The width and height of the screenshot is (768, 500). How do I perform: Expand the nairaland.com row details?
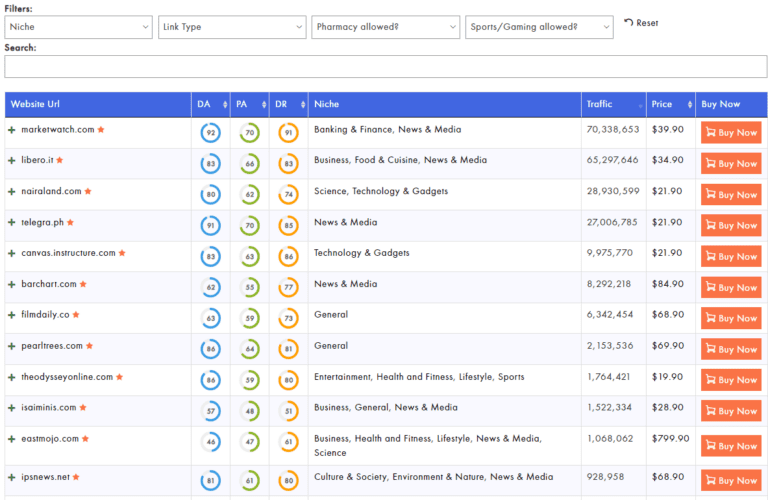12,191
